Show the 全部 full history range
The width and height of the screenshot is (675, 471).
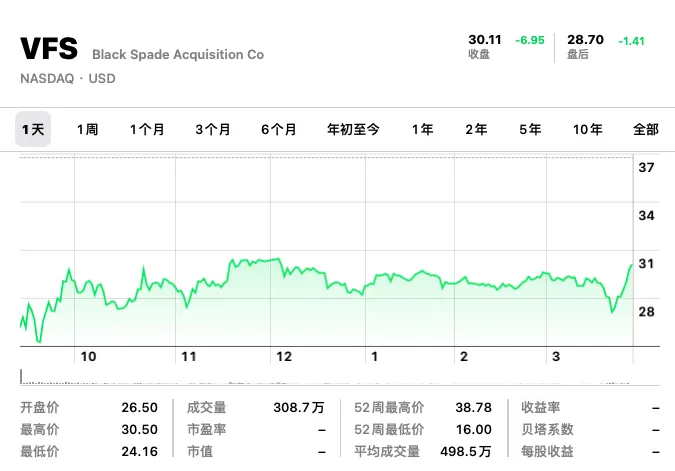tap(646, 129)
